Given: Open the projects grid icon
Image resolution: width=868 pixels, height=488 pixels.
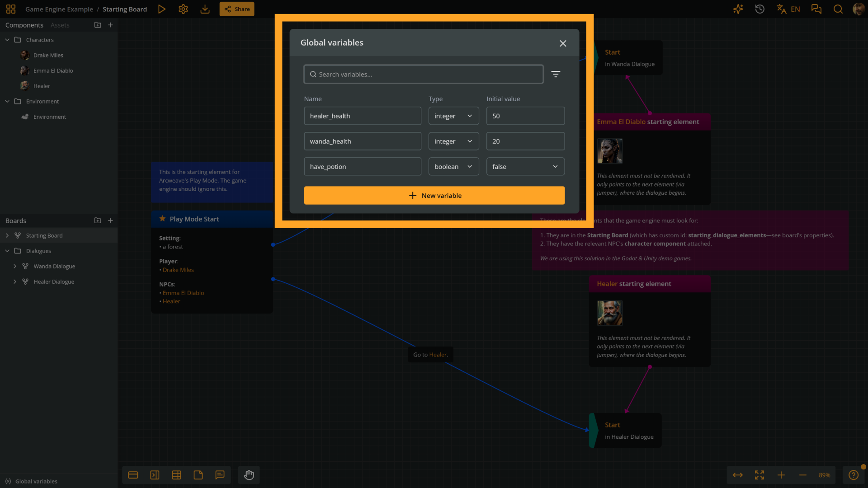Looking at the screenshot, I should coord(11,9).
